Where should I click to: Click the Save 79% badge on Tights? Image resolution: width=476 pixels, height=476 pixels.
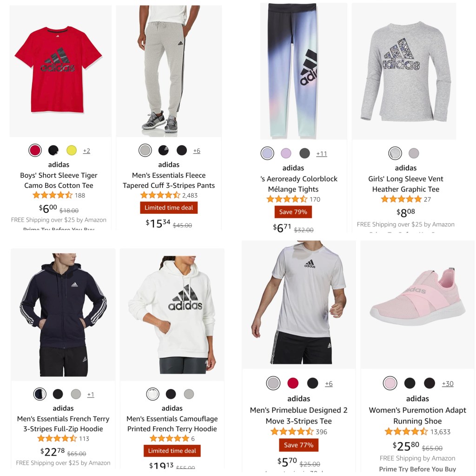(293, 212)
